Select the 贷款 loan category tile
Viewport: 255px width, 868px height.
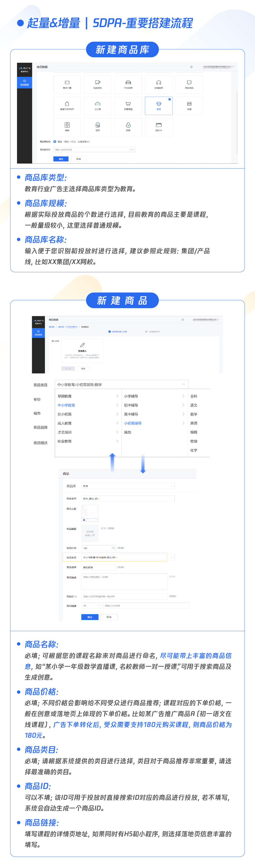(x=98, y=127)
